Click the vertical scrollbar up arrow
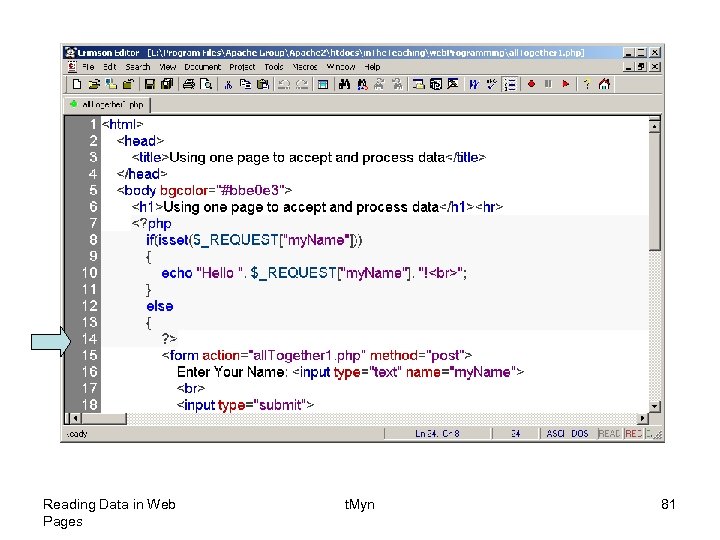 (654, 125)
